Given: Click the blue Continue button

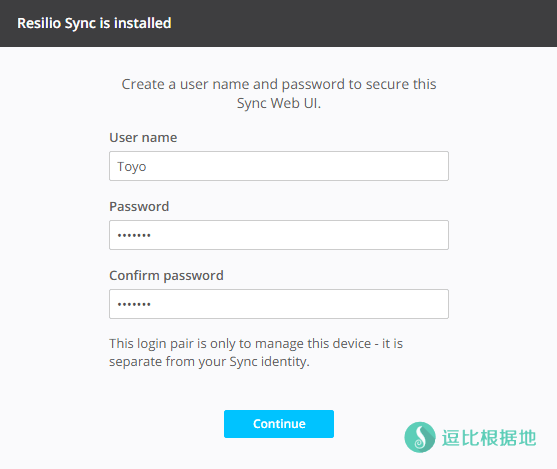Looking at the screenshot, I should coord(279,424).
